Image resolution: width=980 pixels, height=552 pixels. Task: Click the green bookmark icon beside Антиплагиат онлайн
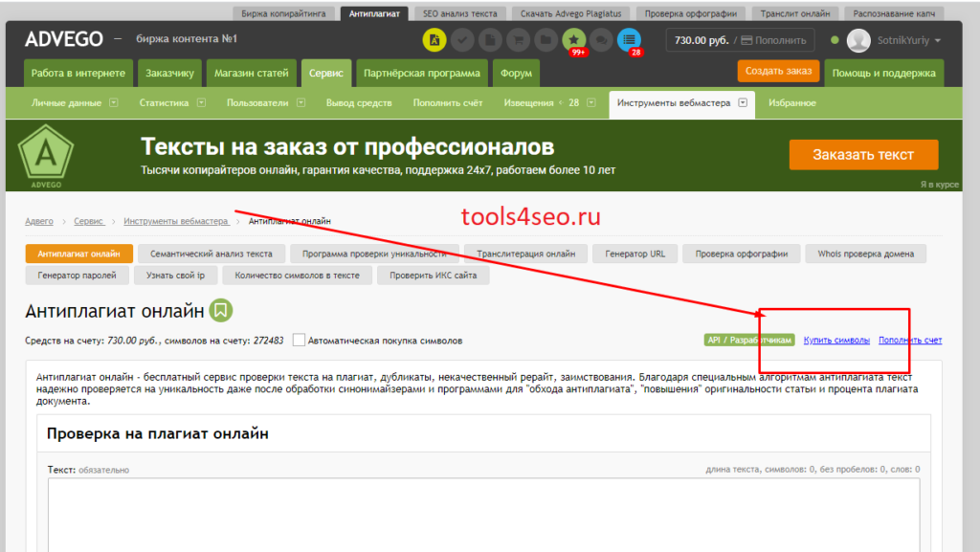click(x=221, y=310)
